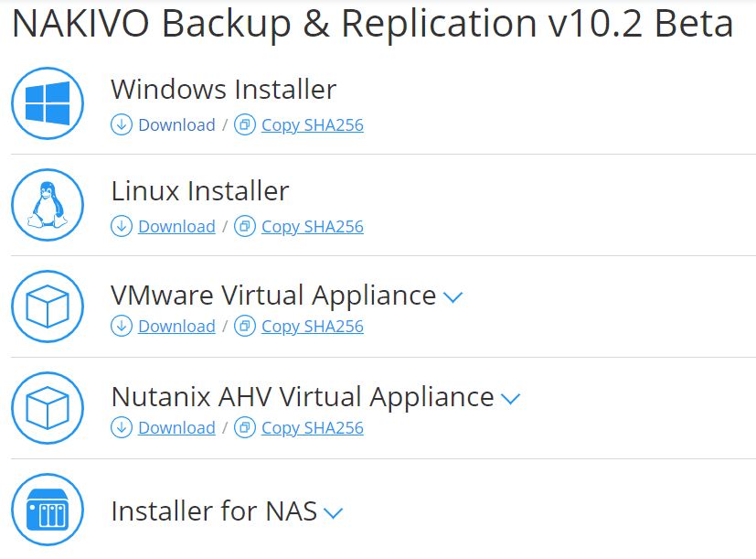Expand the Installer for NAS list
The height and width of the screenshot is (559, 756).
pos(334,513)
